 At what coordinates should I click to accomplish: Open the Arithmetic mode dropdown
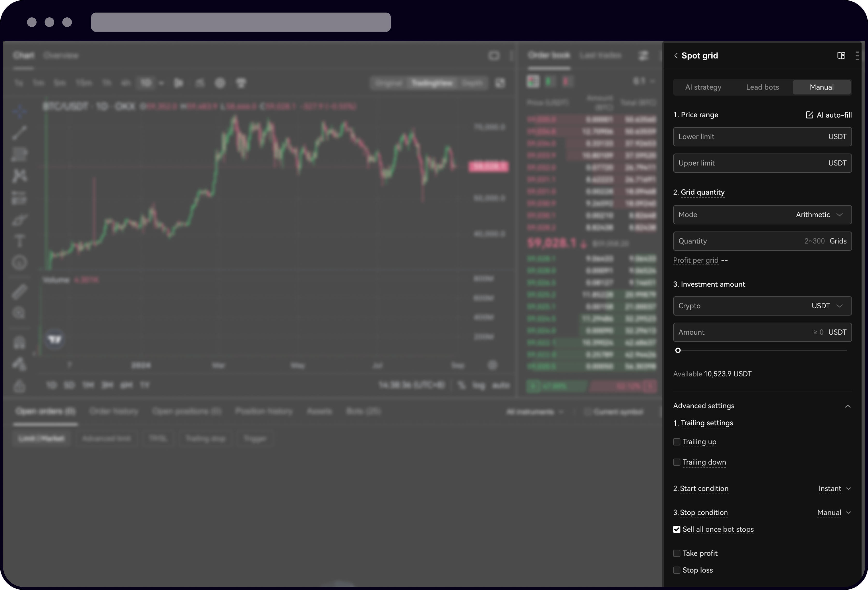819,215
